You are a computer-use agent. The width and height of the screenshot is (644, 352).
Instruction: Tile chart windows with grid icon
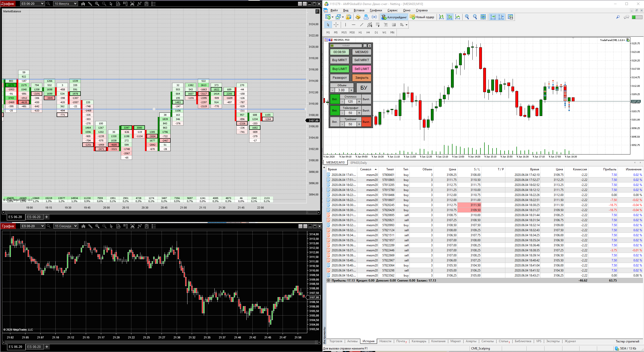(483, 17)
